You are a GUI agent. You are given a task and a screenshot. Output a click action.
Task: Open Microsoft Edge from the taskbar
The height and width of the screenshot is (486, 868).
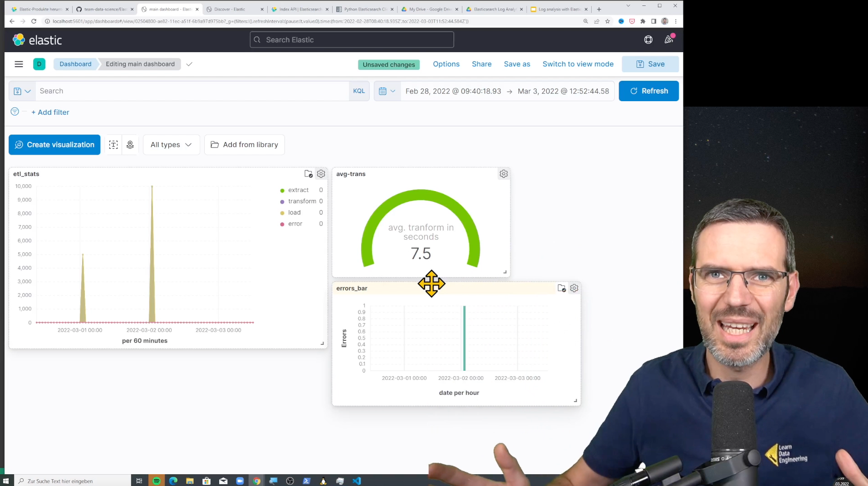tap(173, 481)
